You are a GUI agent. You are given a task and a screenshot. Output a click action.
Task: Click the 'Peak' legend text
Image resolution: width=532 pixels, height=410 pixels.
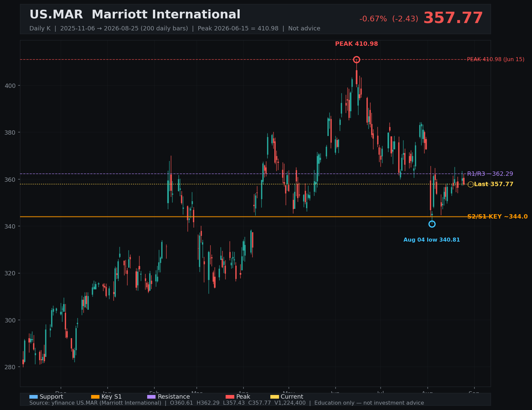coord(243,397)
